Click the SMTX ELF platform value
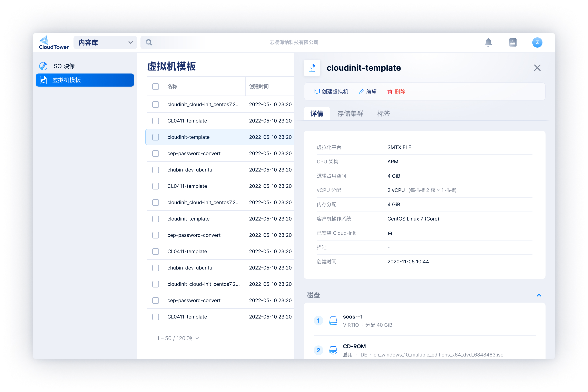This screenshot has width=588, height=392. tap(399, 147)
